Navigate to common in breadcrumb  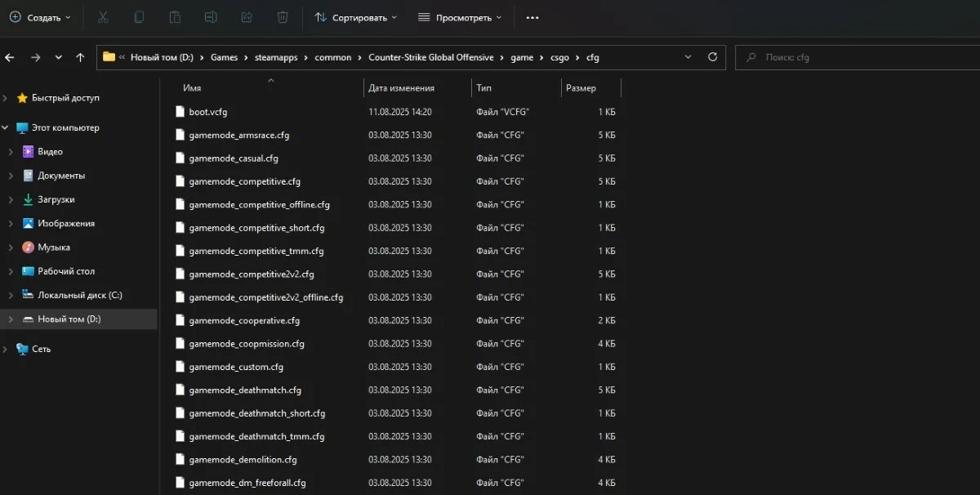[x=333, y=57]
